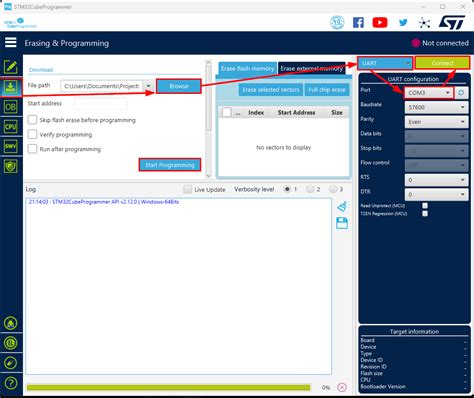Click the Download panel vertical scrollbar

coord(208,119)
